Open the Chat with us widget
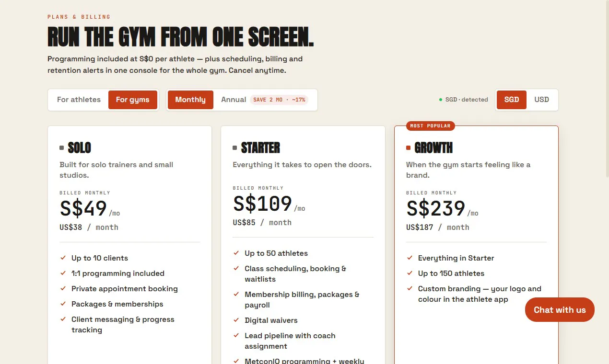The image size is (609, 364). point(560,310)
